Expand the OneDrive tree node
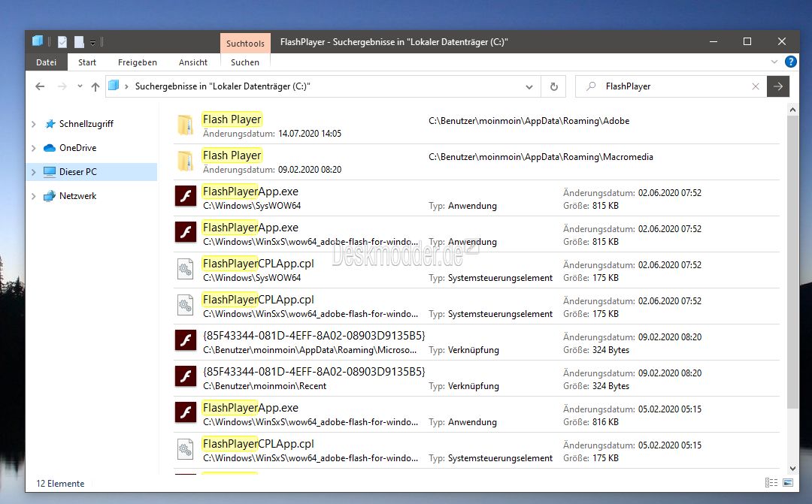Viewport: 812px width, 504px height. (34, 148)
